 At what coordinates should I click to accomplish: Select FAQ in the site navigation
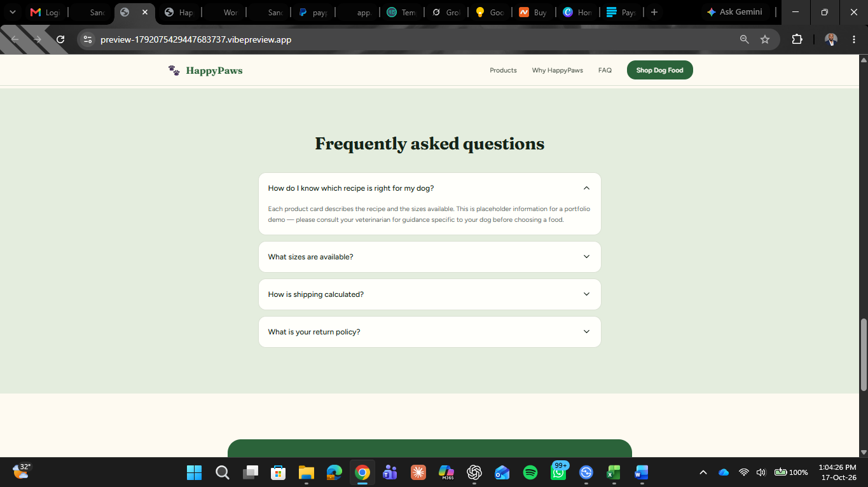tap(605, 70)
